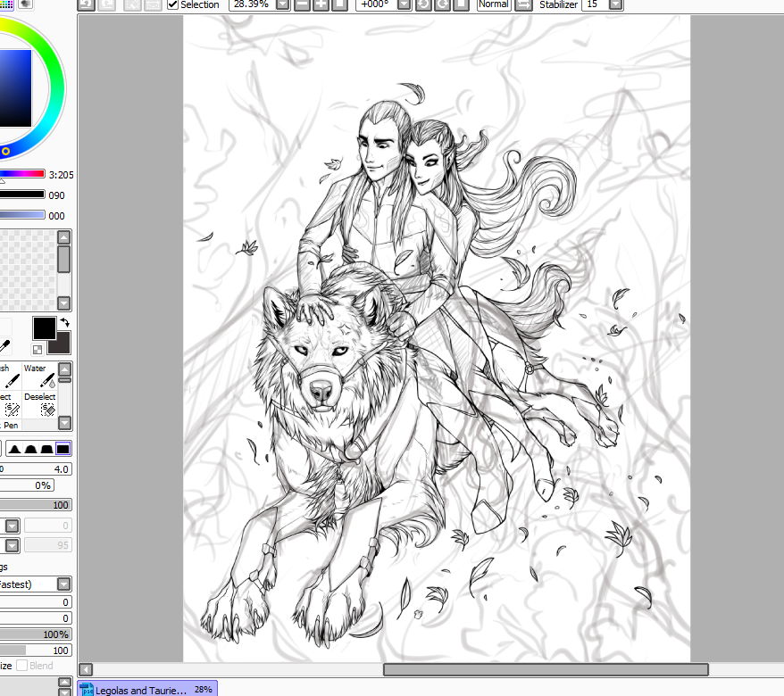The image size is (784, 696).
Task: Adjust the density slider showing 100
Action: [x=35, y=505]
